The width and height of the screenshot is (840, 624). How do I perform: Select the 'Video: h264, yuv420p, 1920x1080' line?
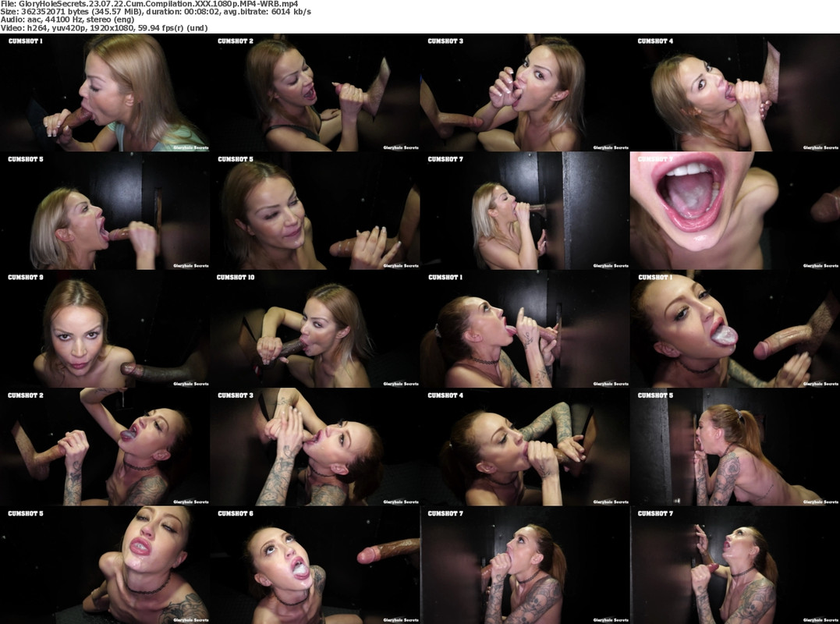pyautogui.click(x=104, y=28)
